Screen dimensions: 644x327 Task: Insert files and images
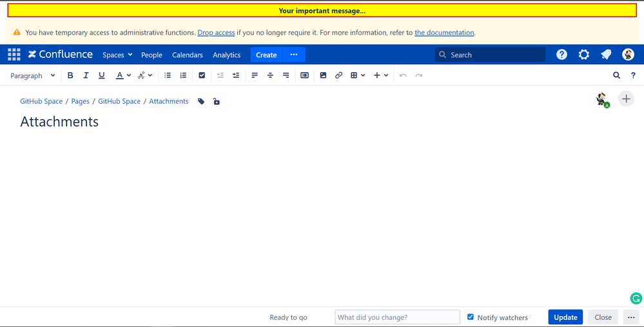[x=323, y=75]
